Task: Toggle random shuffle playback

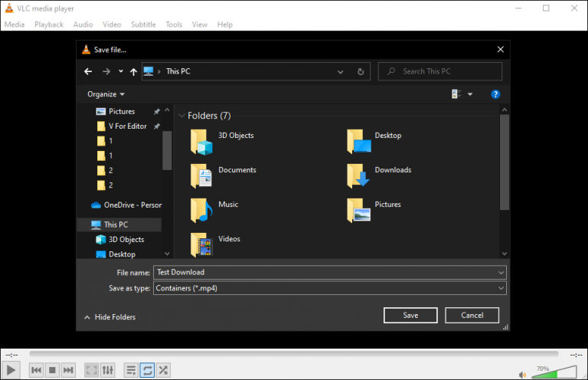Action: 163,370
